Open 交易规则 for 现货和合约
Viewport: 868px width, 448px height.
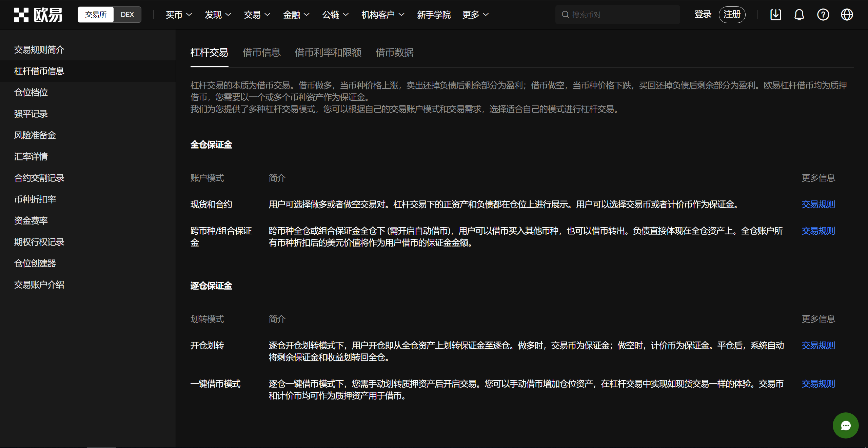pos(818,204)
